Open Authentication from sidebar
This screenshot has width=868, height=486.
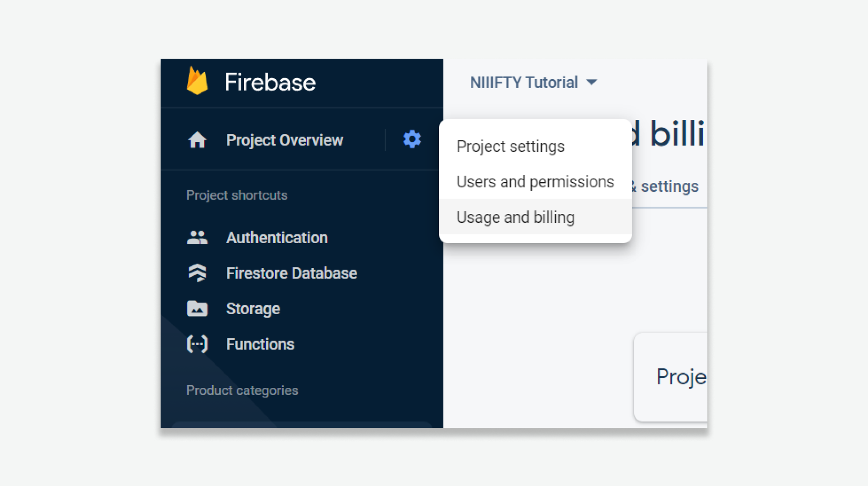277,238
